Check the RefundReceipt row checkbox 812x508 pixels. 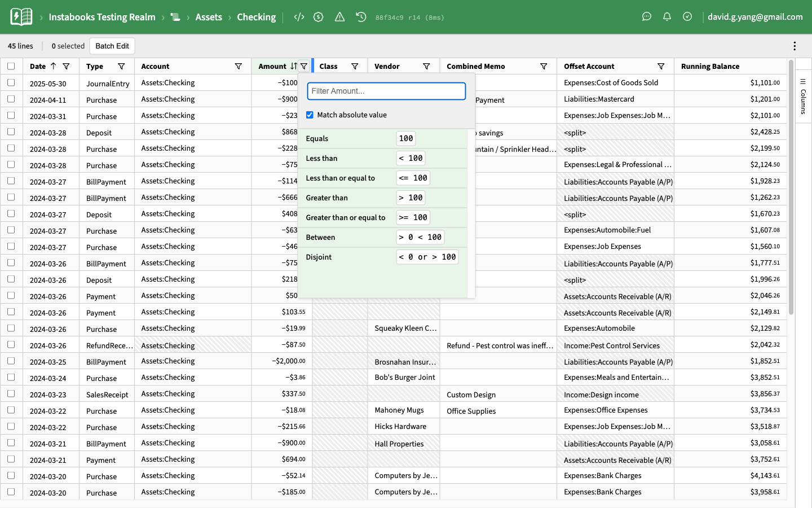tap(11, 344)
